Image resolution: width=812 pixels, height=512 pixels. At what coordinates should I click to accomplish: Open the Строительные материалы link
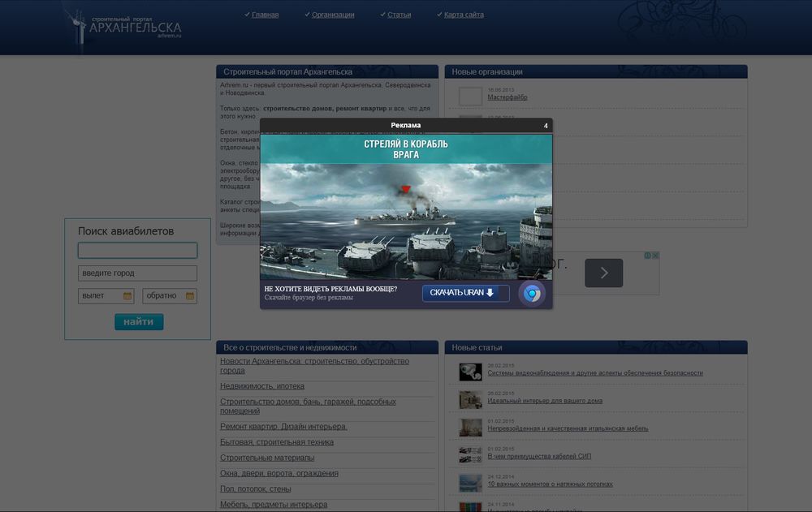tap(267, 458)
